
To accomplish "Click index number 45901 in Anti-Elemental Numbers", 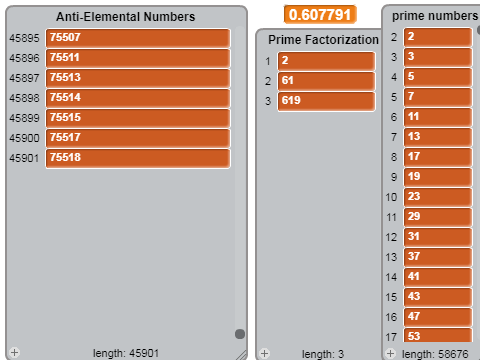I will [24, 158].
